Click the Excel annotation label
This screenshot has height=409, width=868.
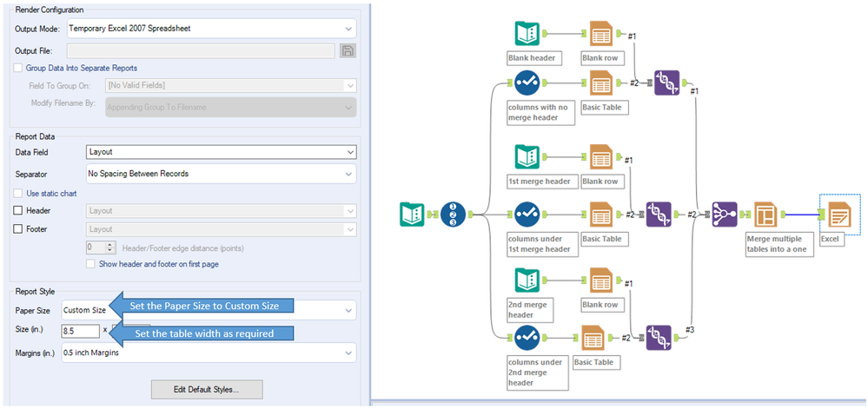(832, 239)
